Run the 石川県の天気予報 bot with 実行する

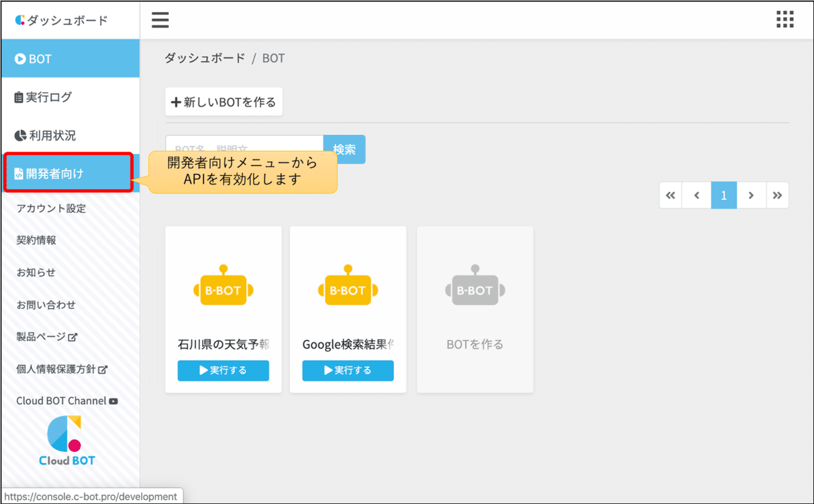coord(222,370)
